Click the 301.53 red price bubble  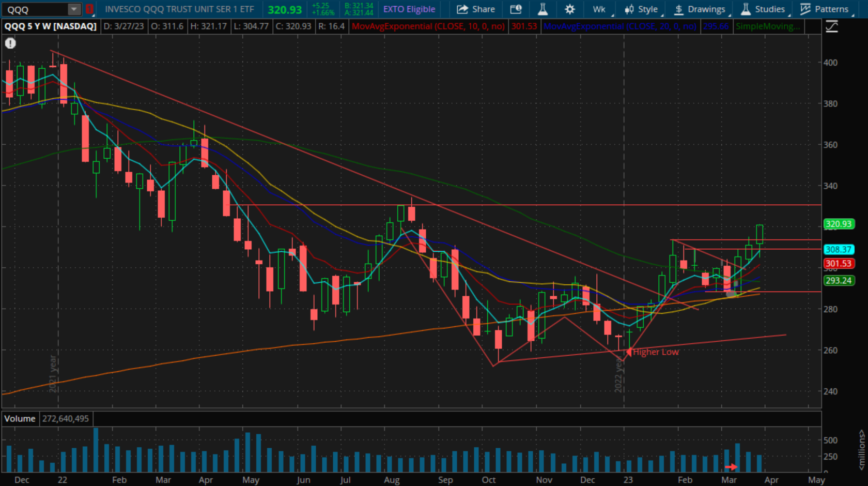(x=839, y=263)
